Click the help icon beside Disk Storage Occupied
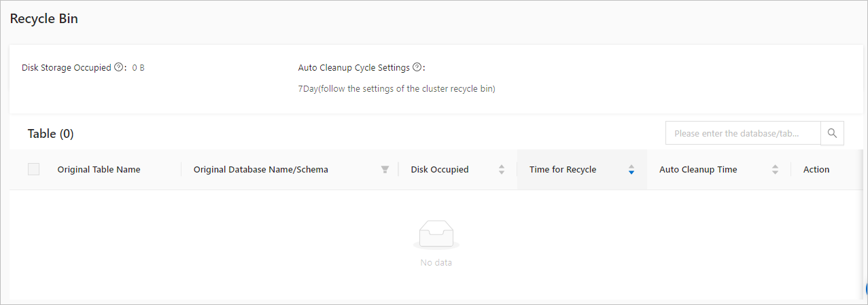Viewport: 868px width, 305px height. click(118, 67)
